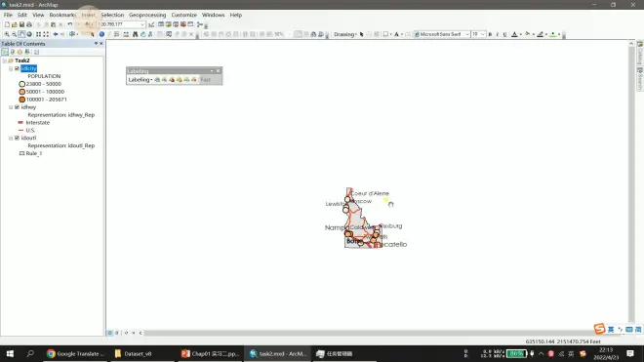
Task: Save the map document
Action: click(x=21, y=24)
